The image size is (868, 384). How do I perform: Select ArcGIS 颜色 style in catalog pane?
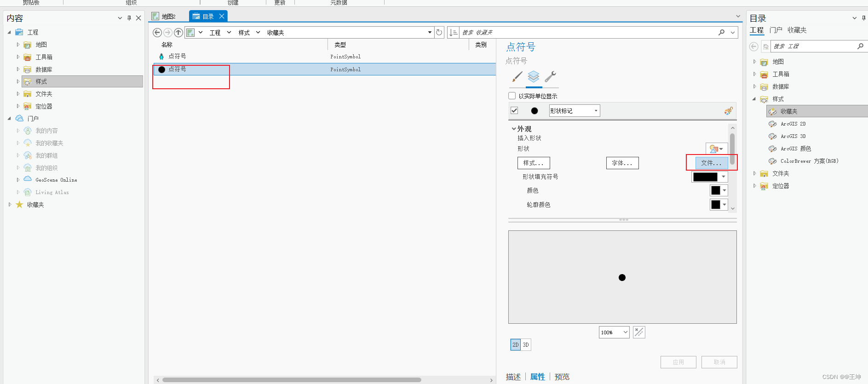(x=795, y=149)
